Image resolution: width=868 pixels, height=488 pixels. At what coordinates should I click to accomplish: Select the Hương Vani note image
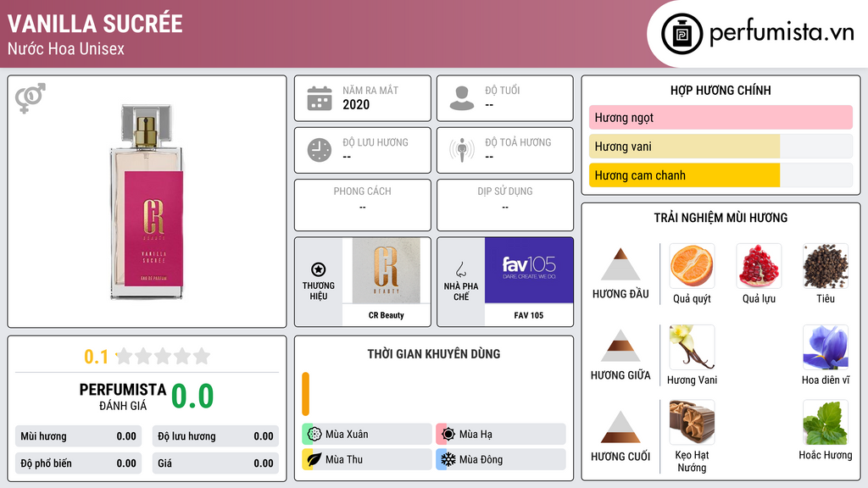[692, 347]
